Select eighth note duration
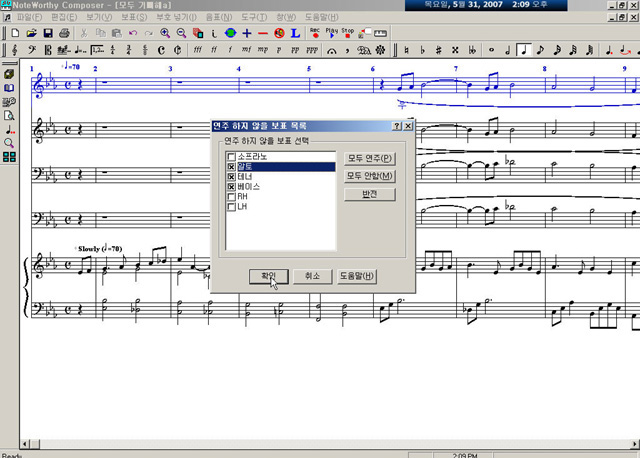This screenshot has height=458, width=640. (540, 50)
